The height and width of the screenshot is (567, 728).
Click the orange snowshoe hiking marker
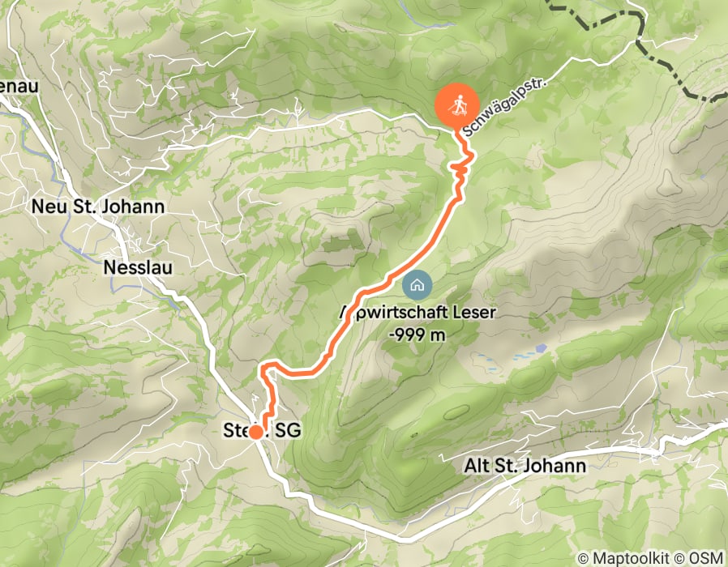(457, 105)
